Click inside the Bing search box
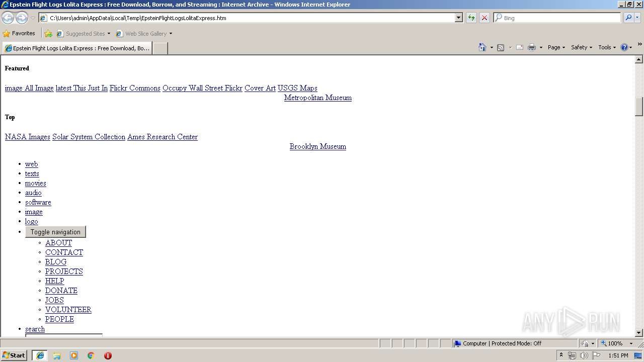Screen dimensions: 644x362 pos(557,18)
